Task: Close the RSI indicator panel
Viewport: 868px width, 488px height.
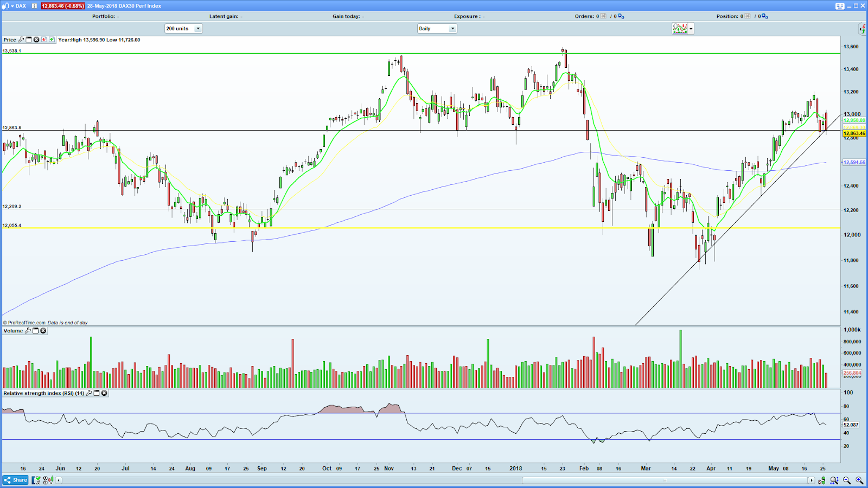Action: pos(104,393)
